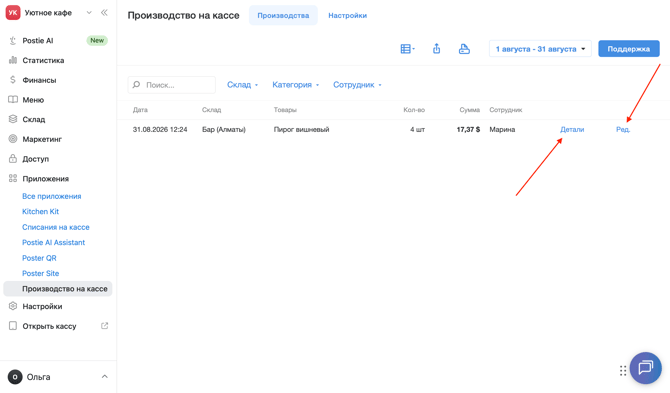Select Производство на кассе in sidebar
This screenshot has width=670, height=393.
pyautogui.click(x=58, y=289)
